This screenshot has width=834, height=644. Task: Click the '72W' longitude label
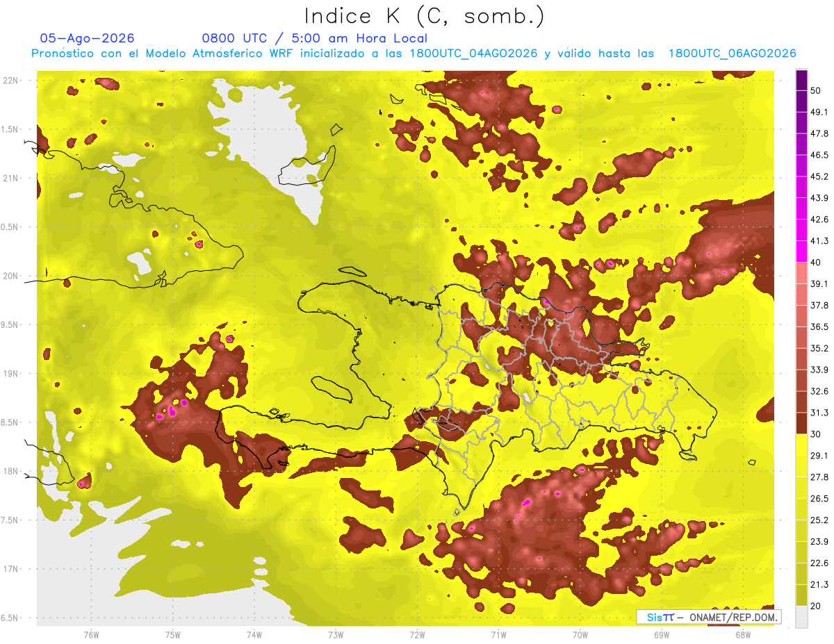pyautogui.click(x=417, y=634)
